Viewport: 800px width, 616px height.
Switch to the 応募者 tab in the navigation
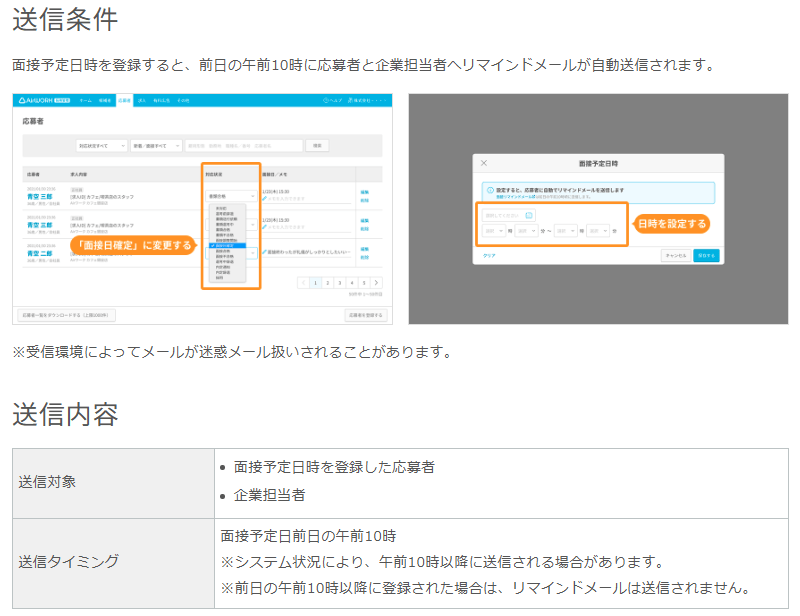124,101
